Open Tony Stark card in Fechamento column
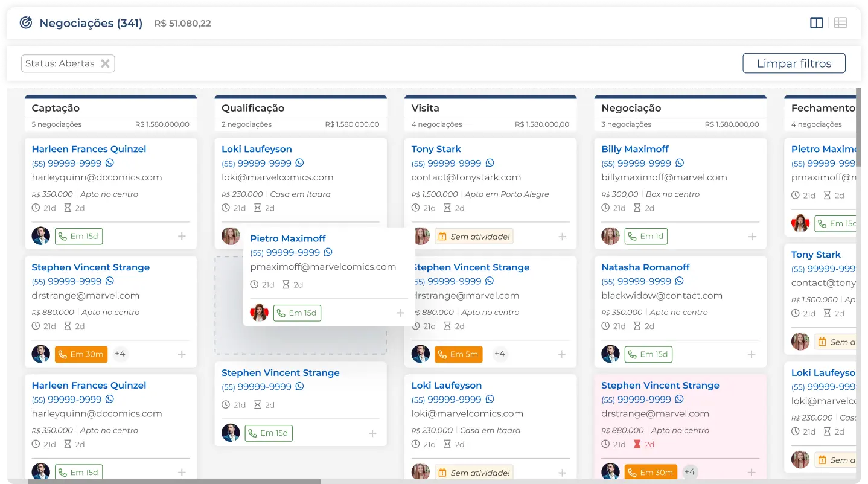This screenshot has width=868, height=484. click(816, 255)
